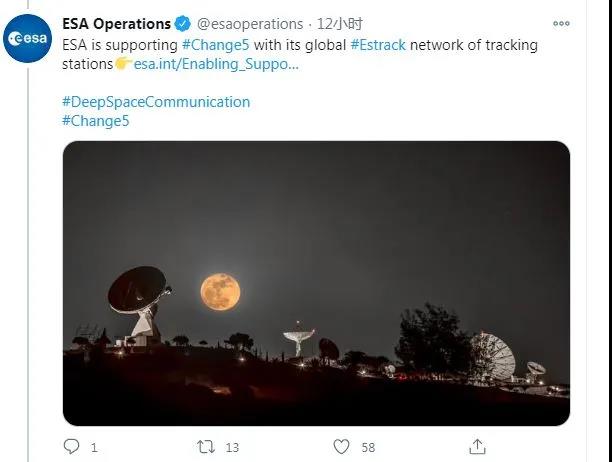This screenshot has height=462, width=612.
Task: Click #Change5 hashtag below #DeepSpaceCommunication
Action: [x=96, y=121]
